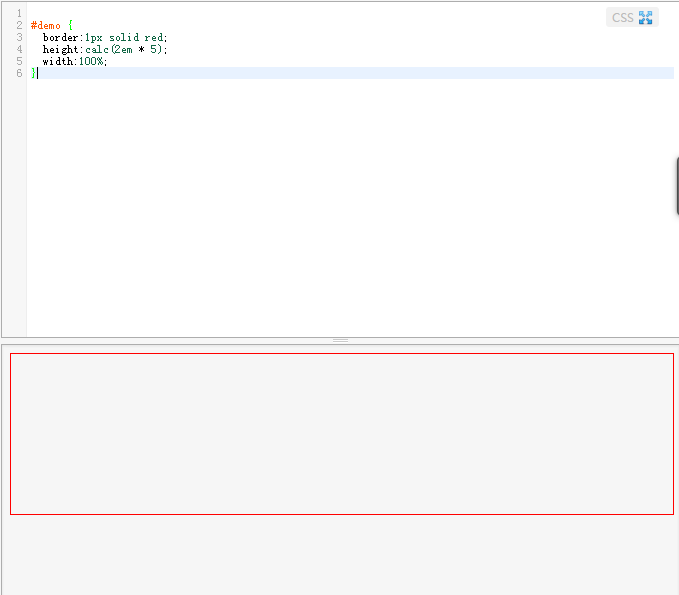Click inside the red-bordered demo box
Screen dimensions: 679x595
[342, 434]
